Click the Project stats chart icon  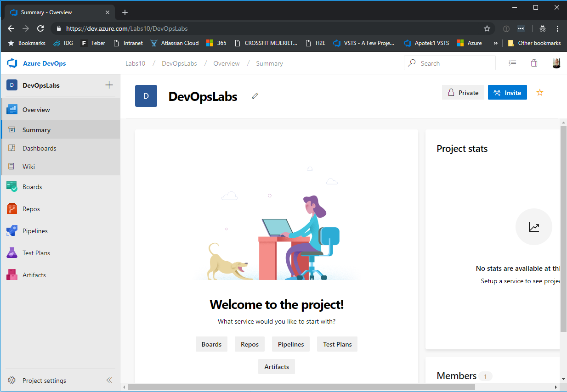(x=533, y=227)
